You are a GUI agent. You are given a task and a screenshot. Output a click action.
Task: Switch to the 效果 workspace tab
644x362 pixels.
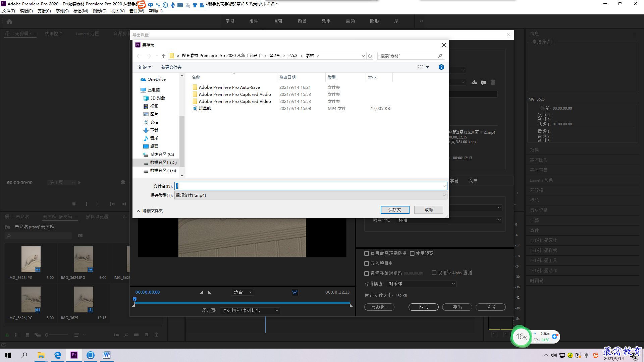[x=326, y=21]
